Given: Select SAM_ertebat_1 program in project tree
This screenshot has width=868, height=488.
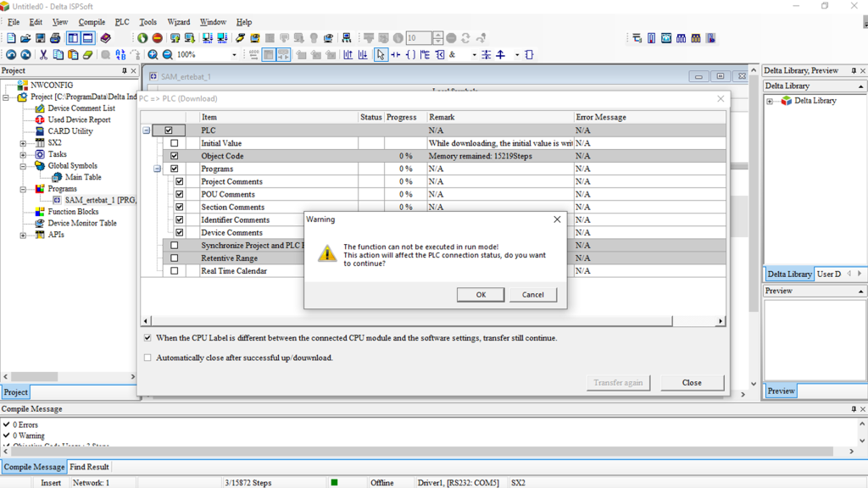Looking at the screenshot, I should (x=100, y=200).
